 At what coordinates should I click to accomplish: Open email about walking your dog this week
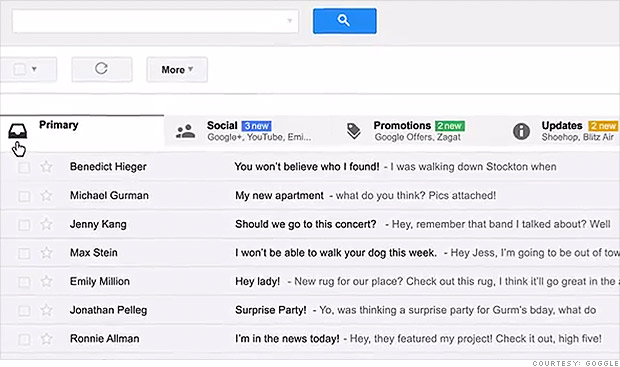[x=336, y=253]
